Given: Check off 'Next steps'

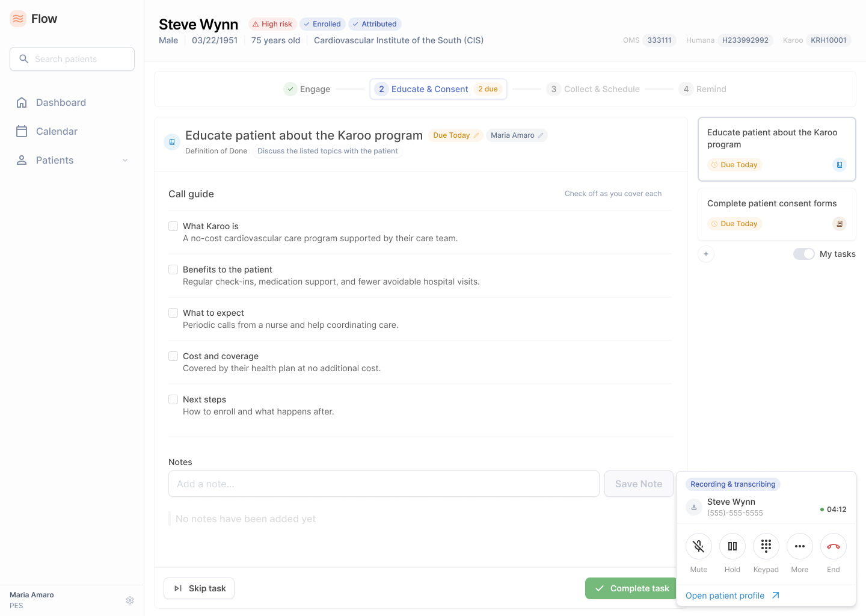Looking at the screenshot, I should pyautogui.click(x=173, y=399).
